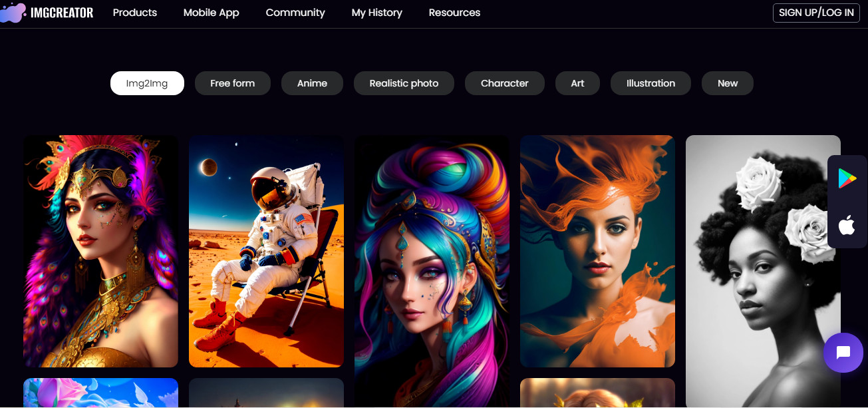Click the SIGN UP/LOG IN button
868x408 pixels.
tap(816, 13)
